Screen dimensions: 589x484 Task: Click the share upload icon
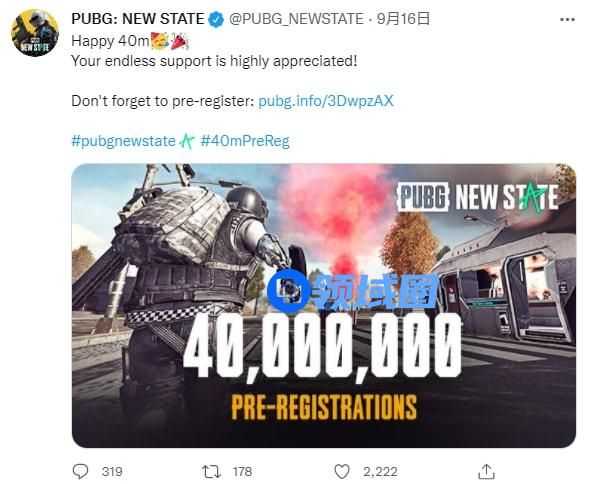(486, 472)
